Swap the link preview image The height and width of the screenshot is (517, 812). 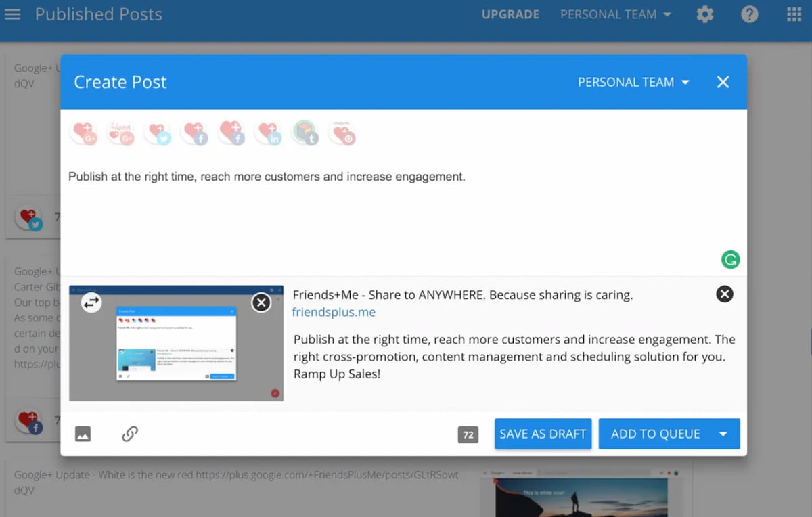(x=91, y=303)
